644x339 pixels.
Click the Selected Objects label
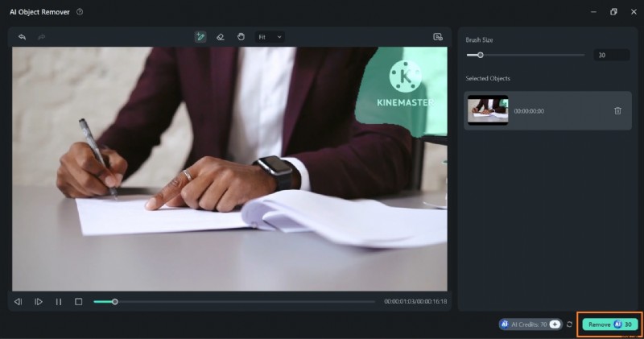(488, 78)
